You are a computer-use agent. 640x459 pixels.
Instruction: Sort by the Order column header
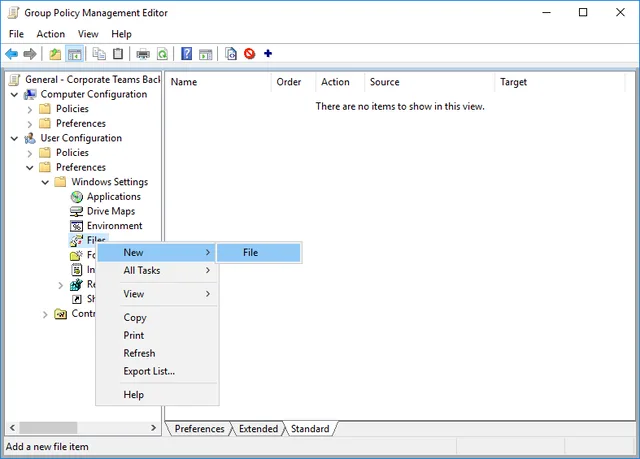(293, 82)
